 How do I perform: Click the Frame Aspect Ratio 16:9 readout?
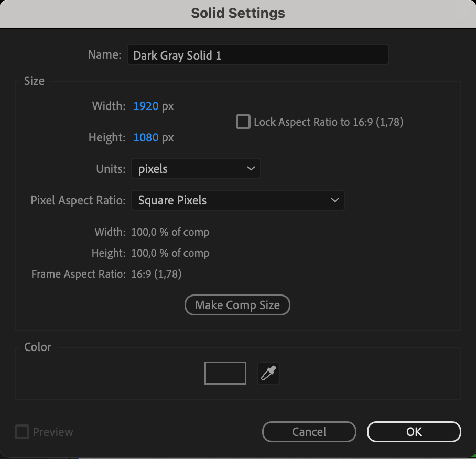156,274
